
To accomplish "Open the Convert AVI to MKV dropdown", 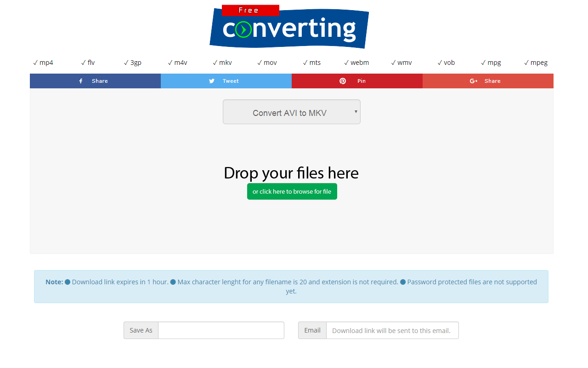I will (x=291, y=112).
